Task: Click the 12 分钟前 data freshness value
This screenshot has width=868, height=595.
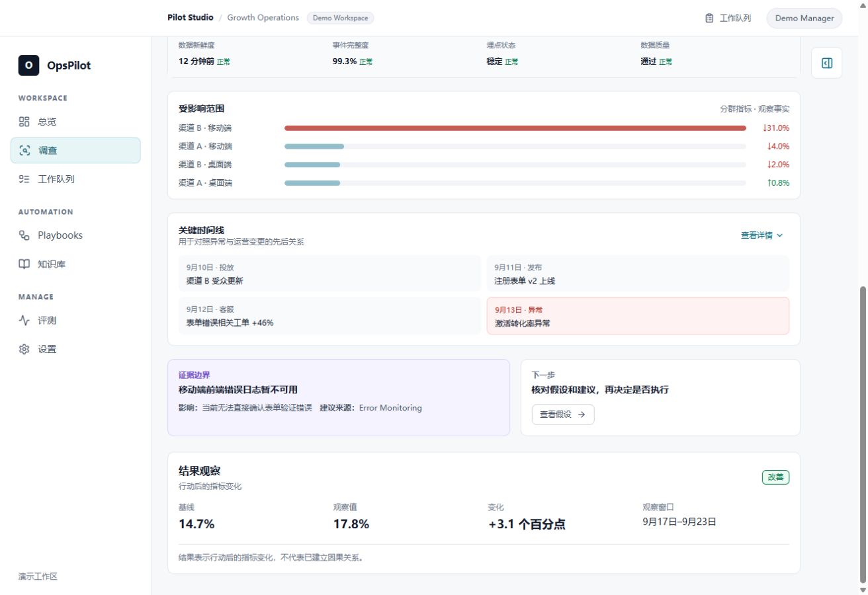Action: pyautogui.click(x=196, y=61)
